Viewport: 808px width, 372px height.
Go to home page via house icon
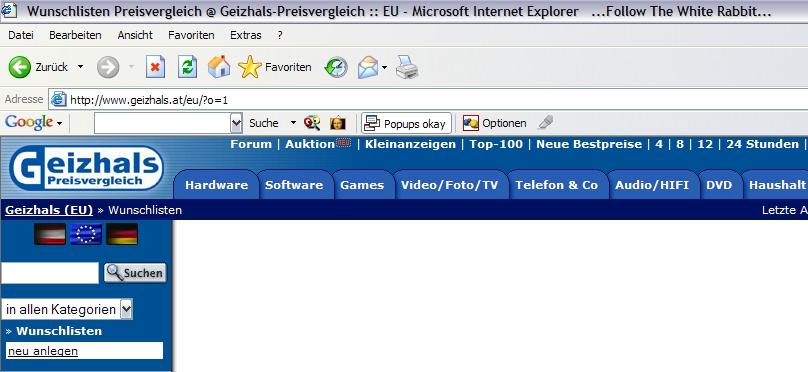[219, 67]
